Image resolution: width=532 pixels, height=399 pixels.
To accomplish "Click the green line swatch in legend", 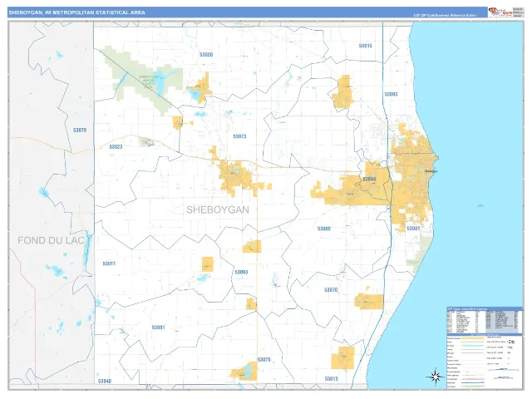I will click(472, 386).
